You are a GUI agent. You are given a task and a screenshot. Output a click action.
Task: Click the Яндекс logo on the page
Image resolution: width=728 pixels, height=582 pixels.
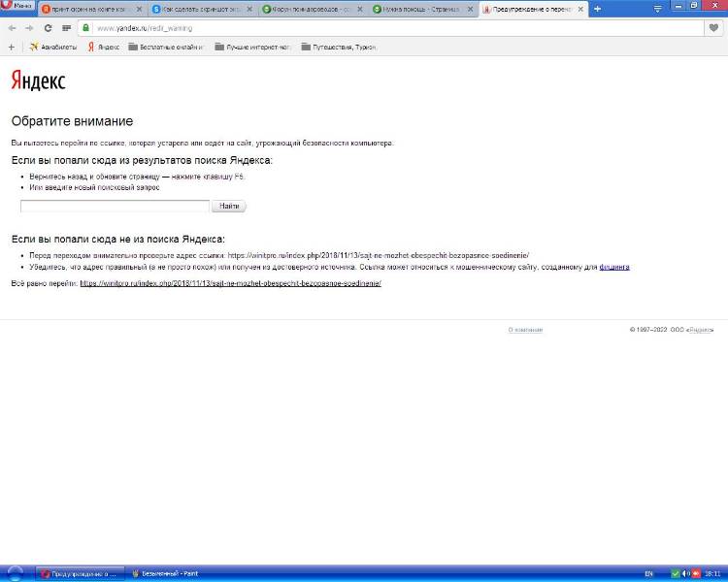click(x=38, y=81)
